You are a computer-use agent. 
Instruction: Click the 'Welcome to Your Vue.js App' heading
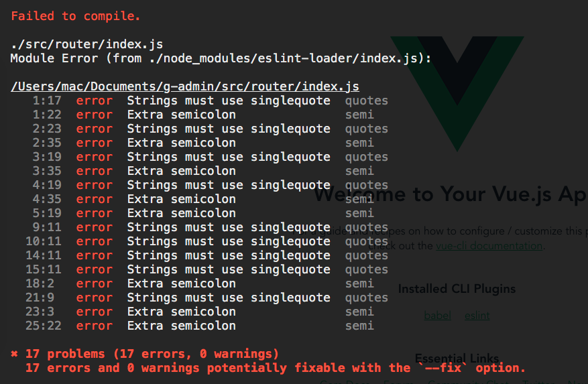[451, 194]
